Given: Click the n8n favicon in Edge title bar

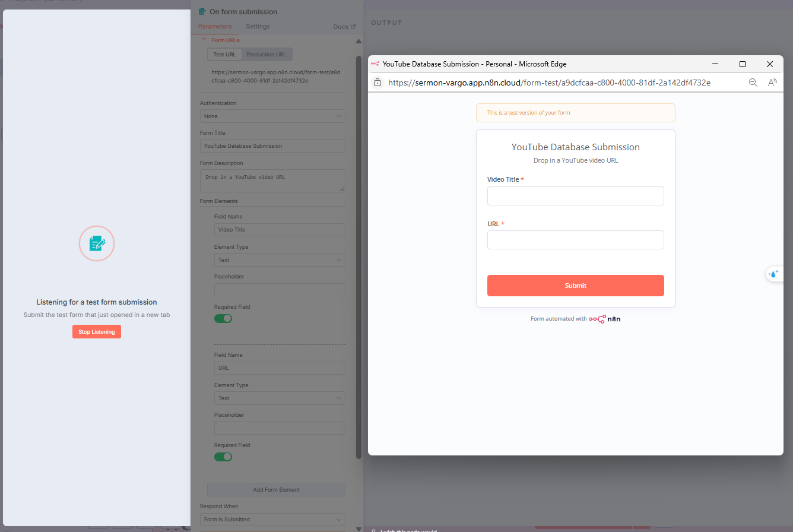Looking at the screenshot, I should (375, 64).
